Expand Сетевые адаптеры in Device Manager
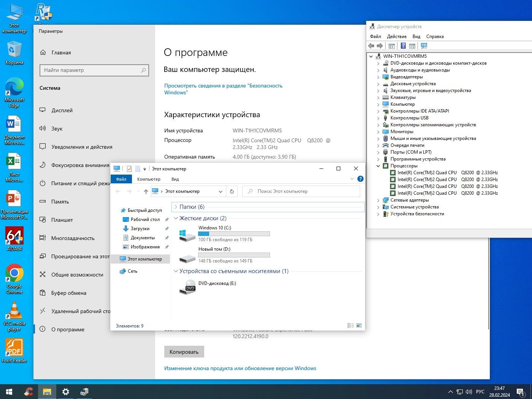Screen dimensions: 532x399 pos(378,200)
